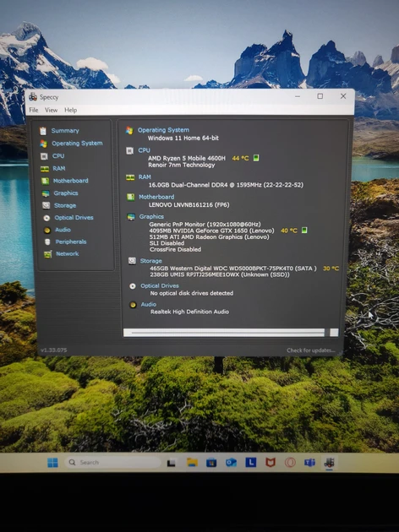Click the horizontal scrollbar in the summary pane
Image resolution: width=399 pixels, height=532 pixels.
(231, 333)
